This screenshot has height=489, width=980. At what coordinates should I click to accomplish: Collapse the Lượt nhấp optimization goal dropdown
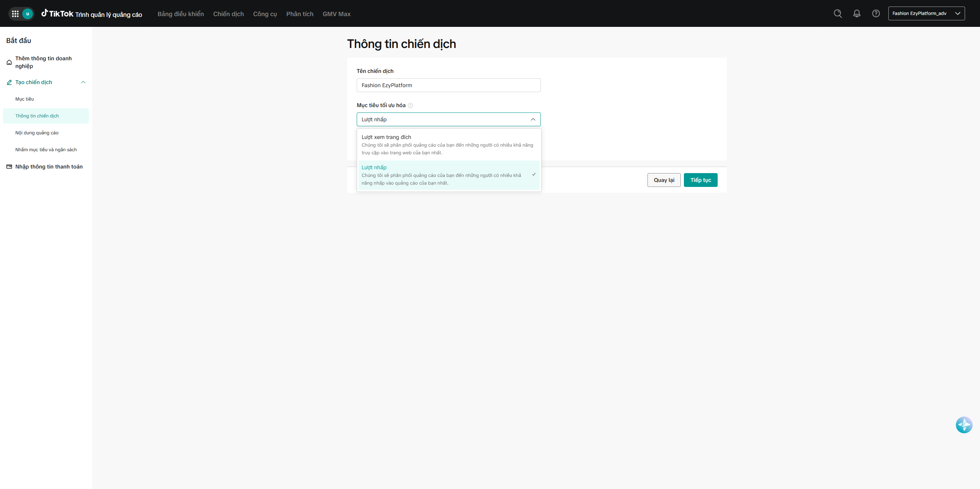tap(448, 119)
